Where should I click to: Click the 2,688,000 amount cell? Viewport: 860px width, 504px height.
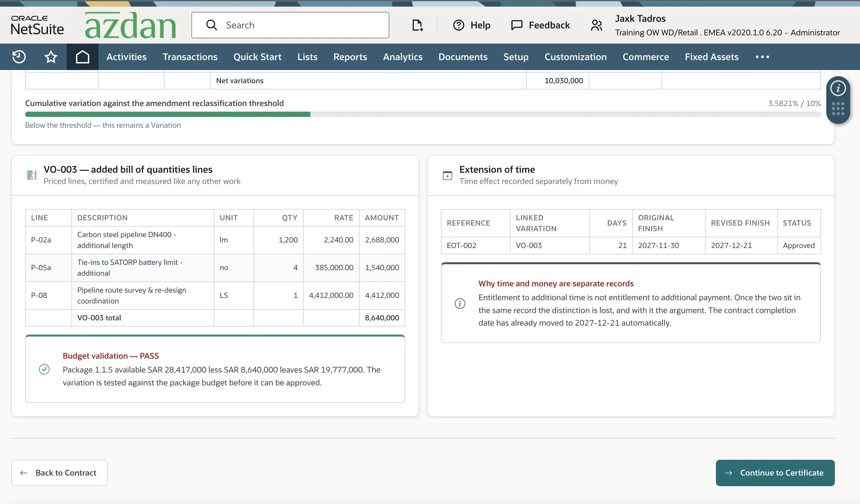[381, 240]
